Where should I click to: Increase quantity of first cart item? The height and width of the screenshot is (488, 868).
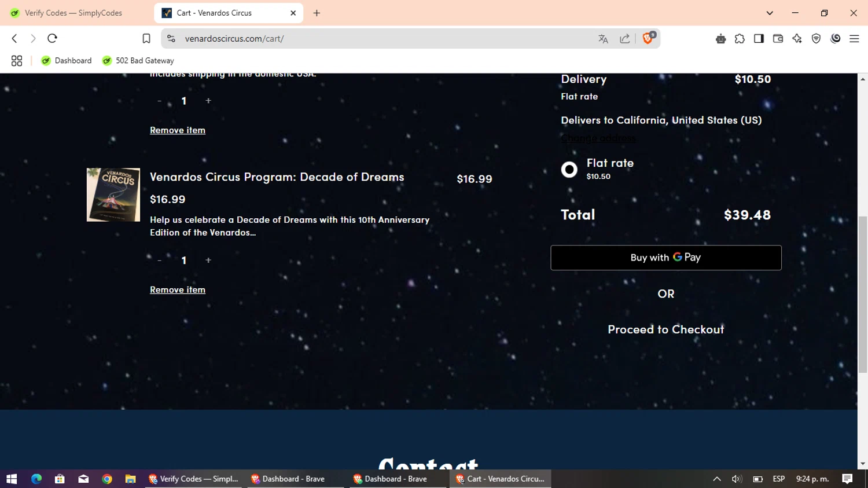tap(208, 101)
